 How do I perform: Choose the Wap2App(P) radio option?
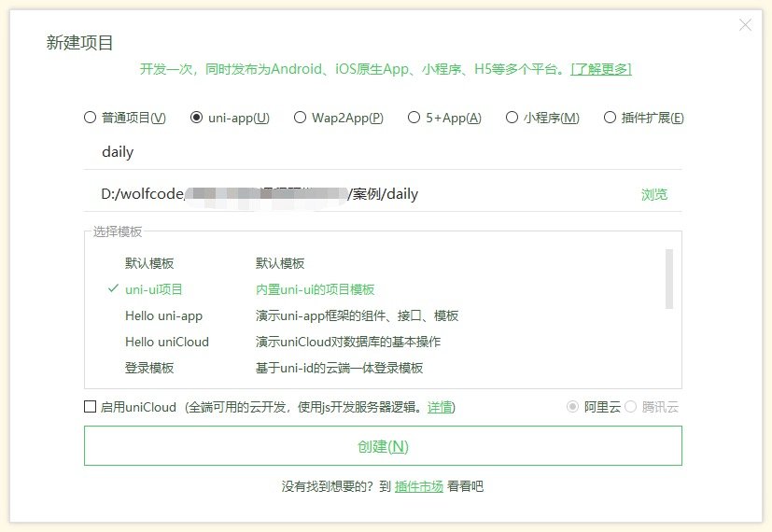301,118
